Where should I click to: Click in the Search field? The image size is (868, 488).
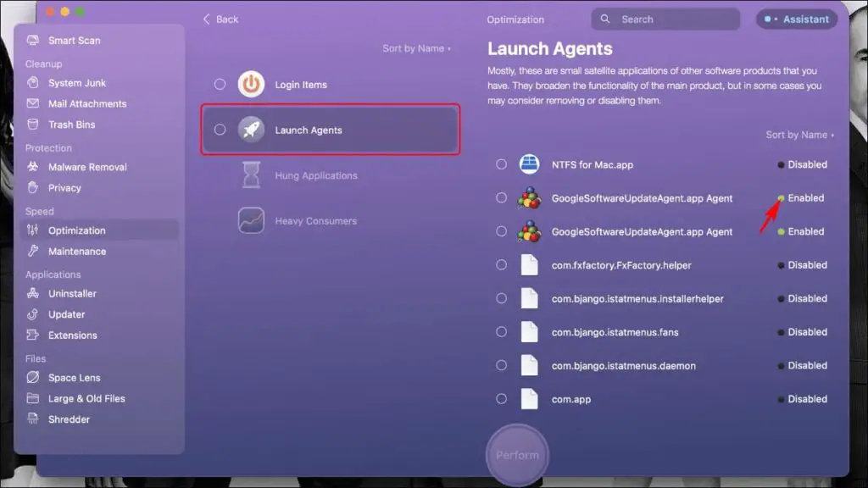665,19
